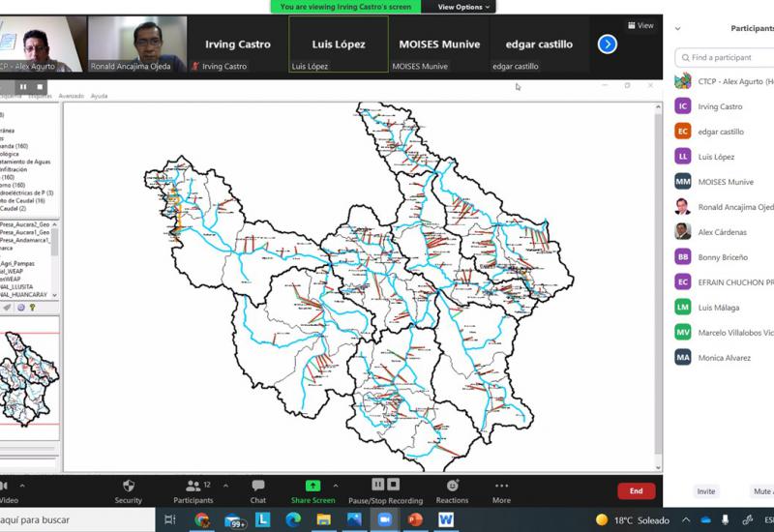Click the green Share Screen icon
The width and height of the screenshot is (774, 532).
point(313,486)
